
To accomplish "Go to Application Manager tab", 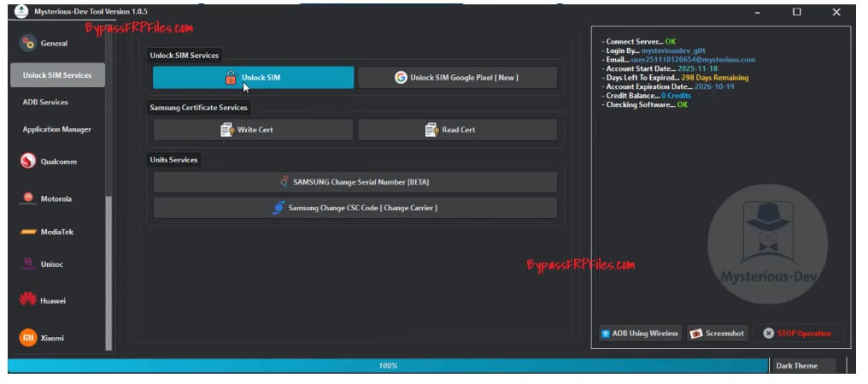I will (x=57, y=129).
